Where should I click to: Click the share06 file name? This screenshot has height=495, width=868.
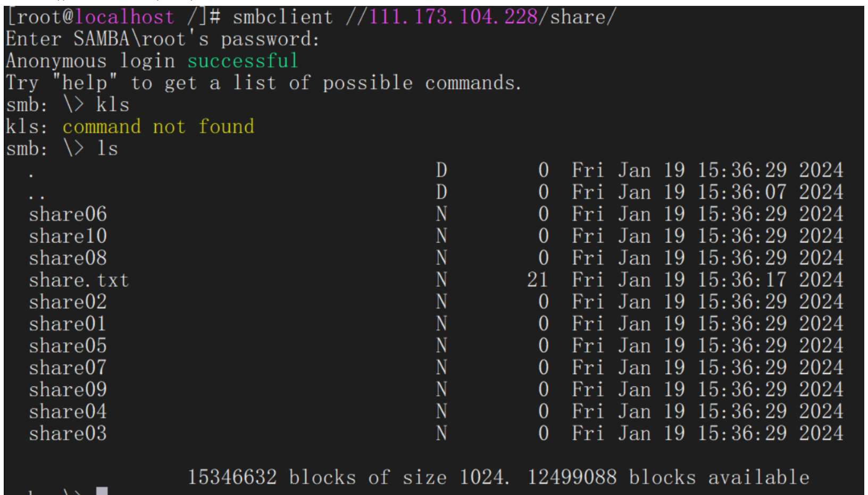click(68, 214)
